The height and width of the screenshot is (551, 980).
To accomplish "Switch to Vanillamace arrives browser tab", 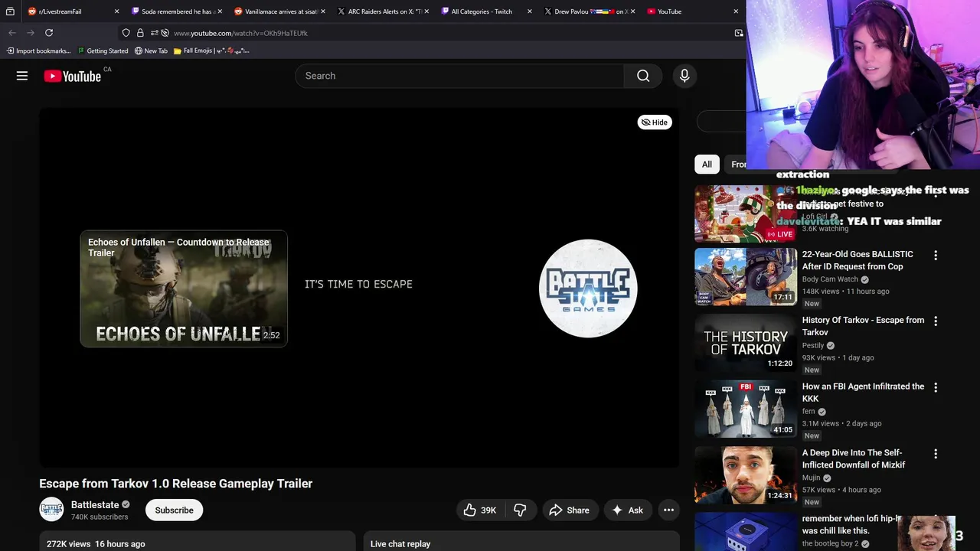I will tap(280, 11).
